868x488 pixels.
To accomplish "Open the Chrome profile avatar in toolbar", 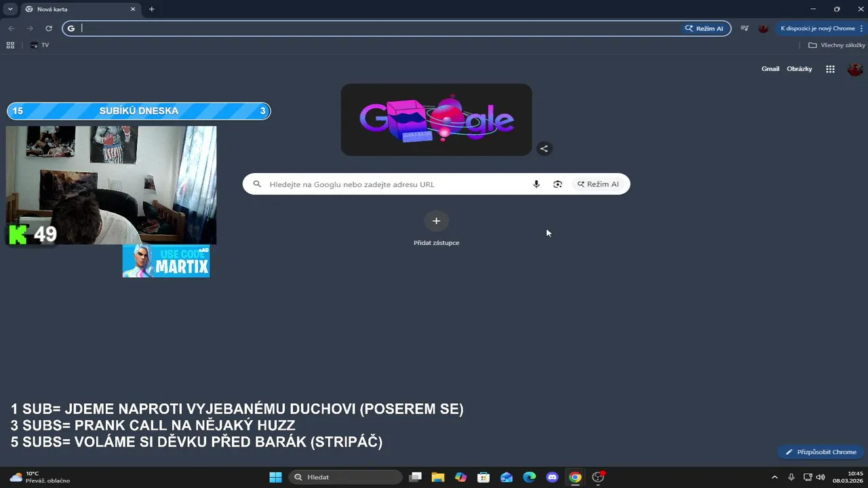I will tap(763, 28).
